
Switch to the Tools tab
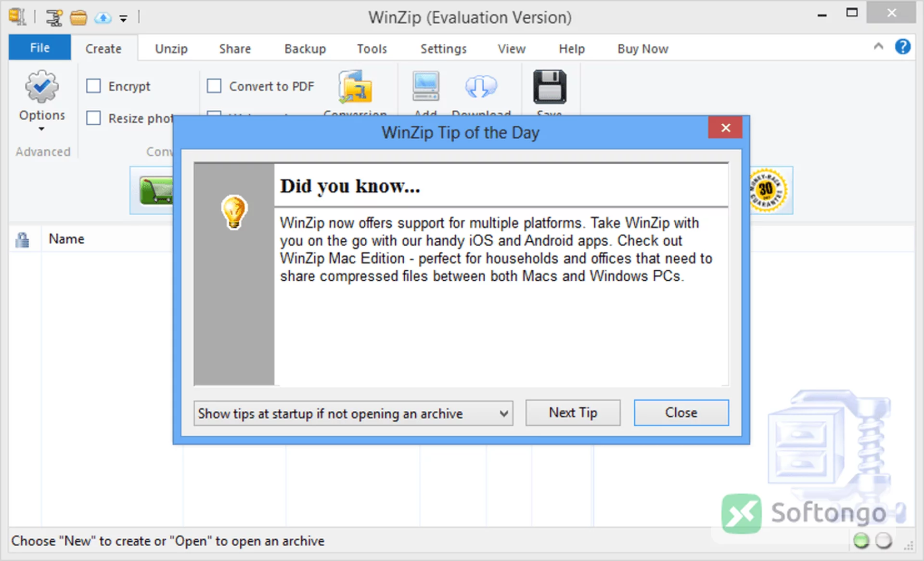coord(372,49)
